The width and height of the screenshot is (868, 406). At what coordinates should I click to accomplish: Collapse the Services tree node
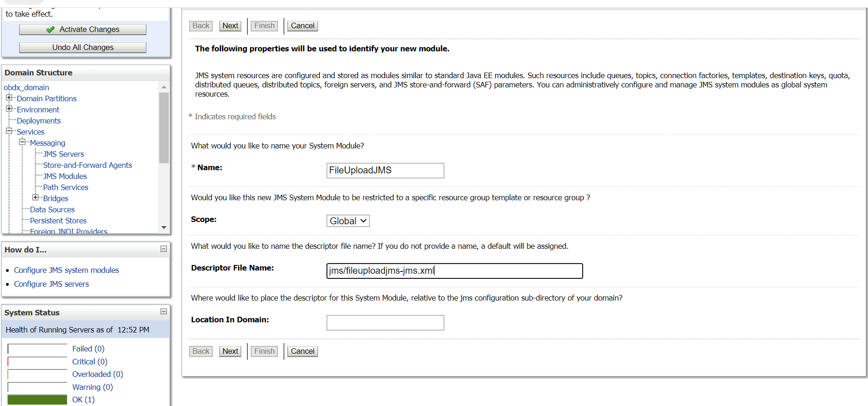(x=9, y=131)
